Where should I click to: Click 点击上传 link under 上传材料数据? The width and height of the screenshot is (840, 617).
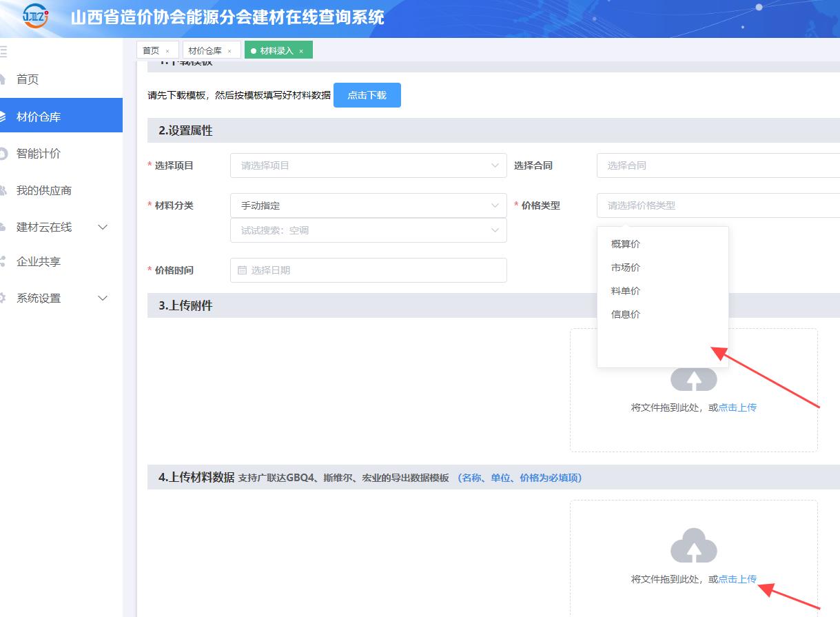coord(737,579)
